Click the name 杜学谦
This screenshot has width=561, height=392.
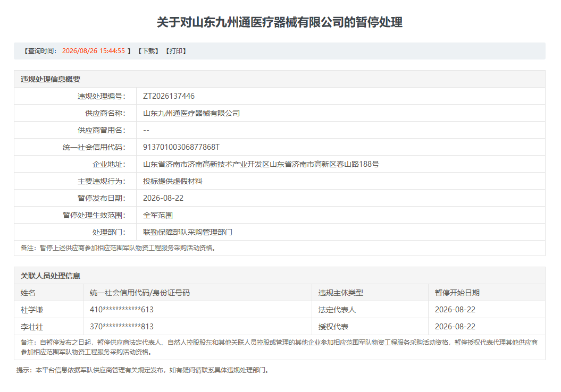click(x=32, y=310)
